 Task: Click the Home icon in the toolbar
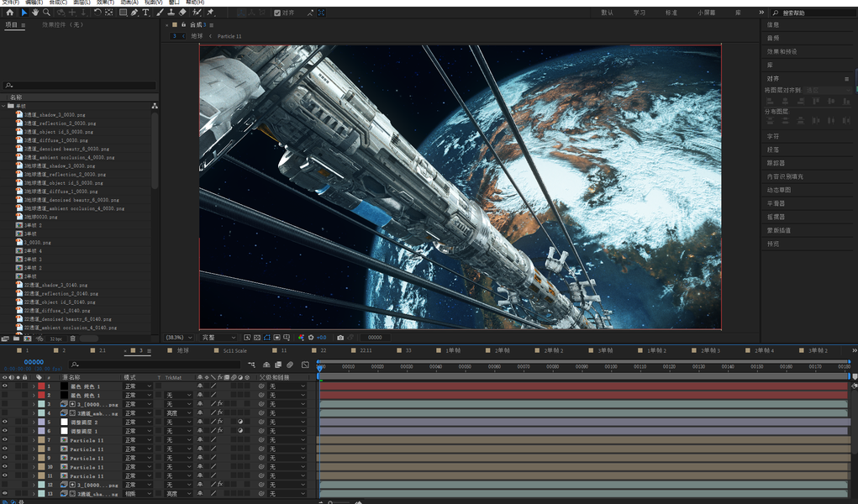(9, 12)
